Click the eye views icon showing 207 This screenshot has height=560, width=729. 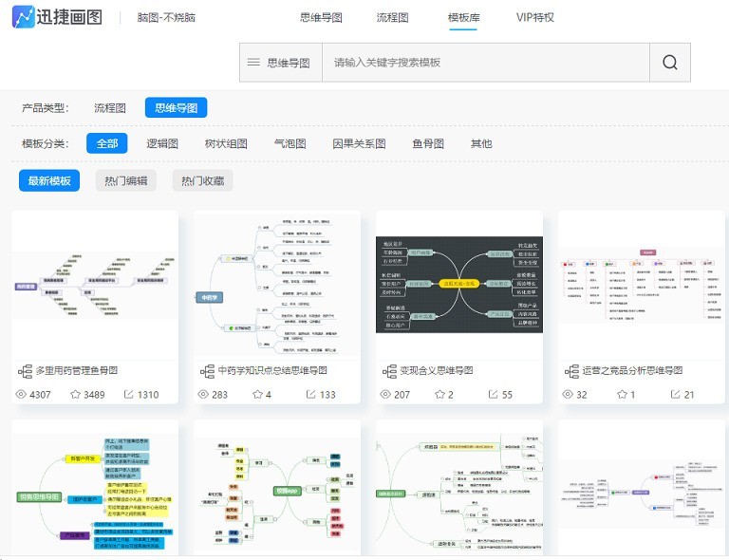click(x=385, y=394)
